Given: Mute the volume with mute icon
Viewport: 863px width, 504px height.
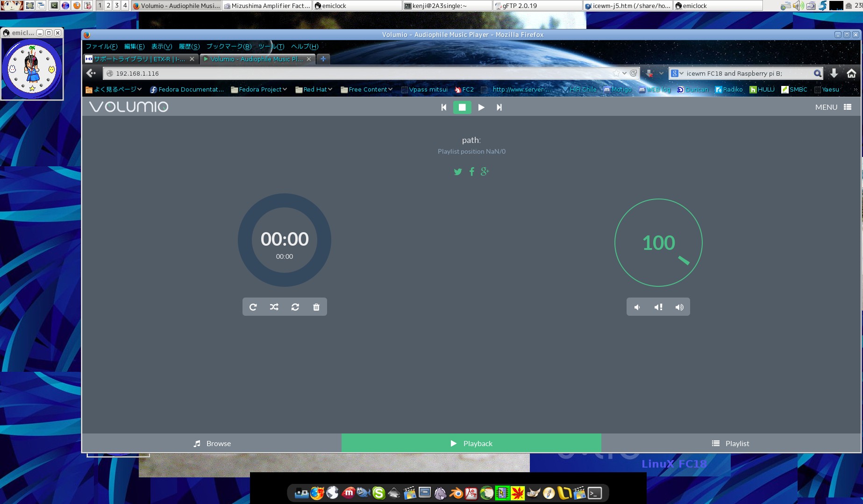Looking at the screenshot, I should pyautogui.click(x=658, y=307).
